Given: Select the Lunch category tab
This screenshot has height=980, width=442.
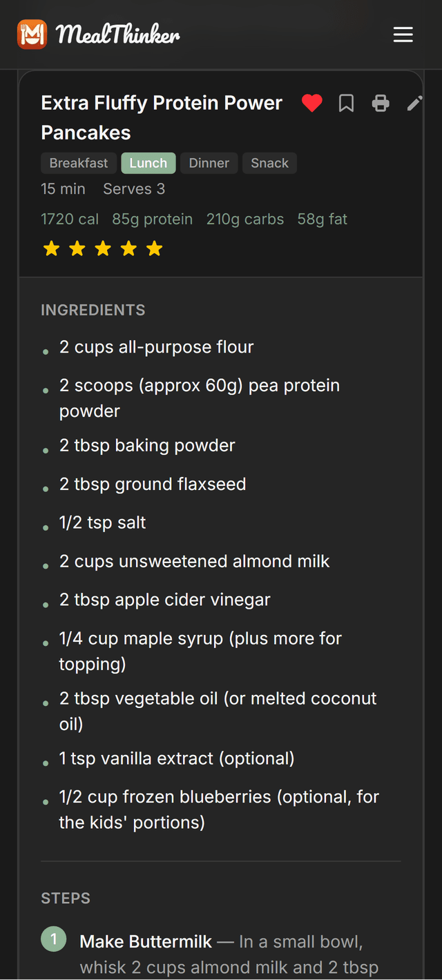Looking at the screenshot, I should click(148, 163).
